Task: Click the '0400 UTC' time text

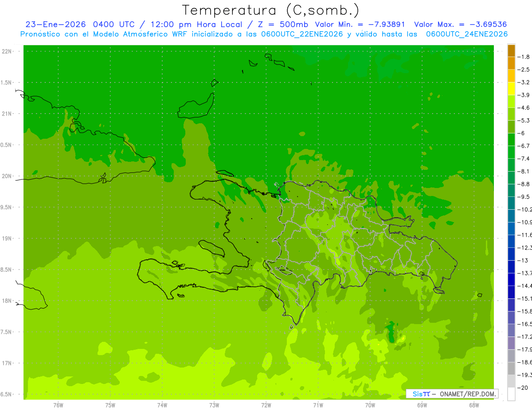Action: click(113, 24)
